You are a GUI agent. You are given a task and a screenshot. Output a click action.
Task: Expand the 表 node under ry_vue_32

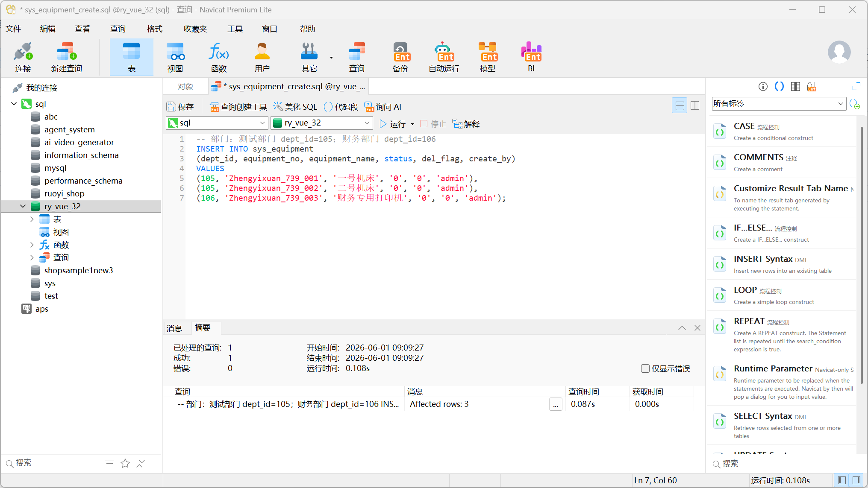(x=32, y=219)
